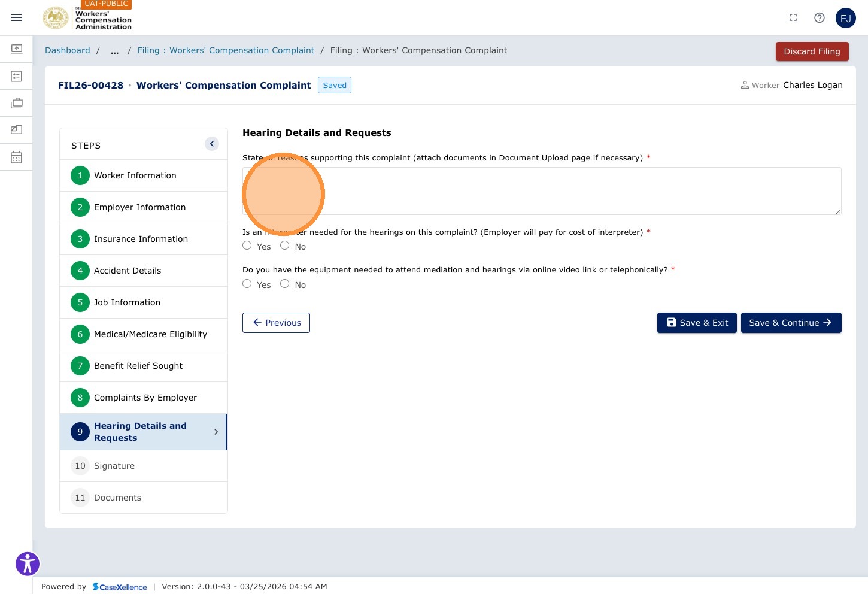The height and width of the screenshot is (594, 868).
Task: Open the EJ user profile avatar
Action: tap(846, 18)
